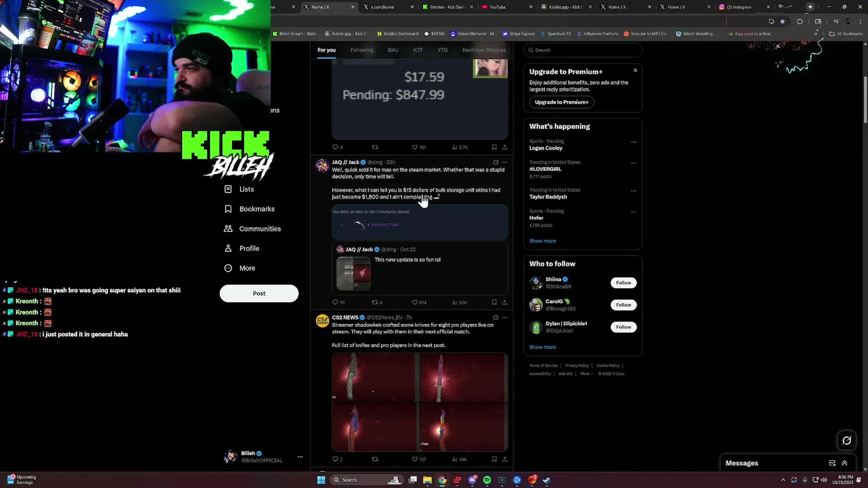The height and width of the screenshot is (488, 868).
Task: Follow the CarolG account
Action: pyautogui.click(x=623, y=305)
